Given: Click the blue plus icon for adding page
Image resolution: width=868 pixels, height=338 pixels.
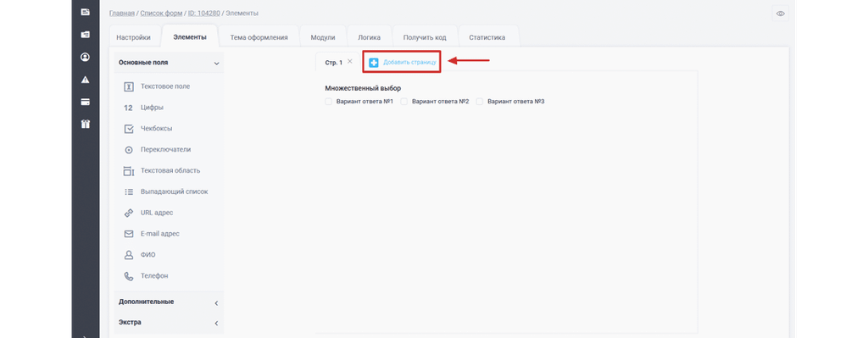Looking at the screenshot, I should pyautogui.click(x=374, y=63).
